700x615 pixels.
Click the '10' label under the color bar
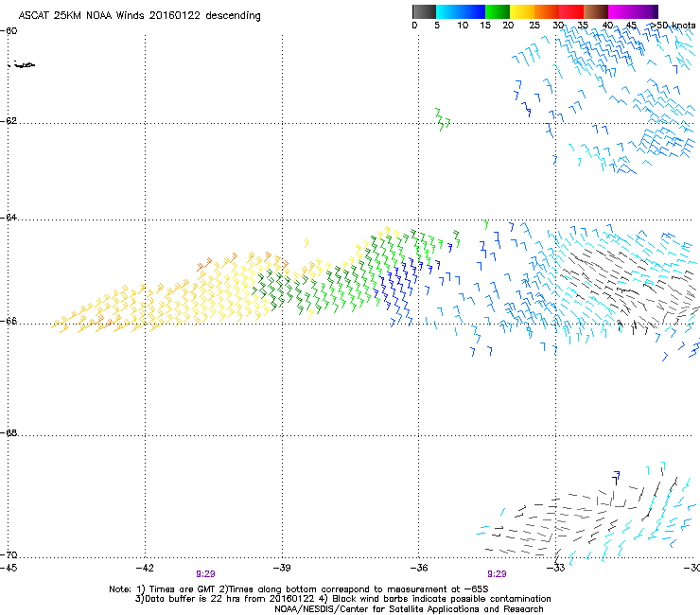[463, 25]
